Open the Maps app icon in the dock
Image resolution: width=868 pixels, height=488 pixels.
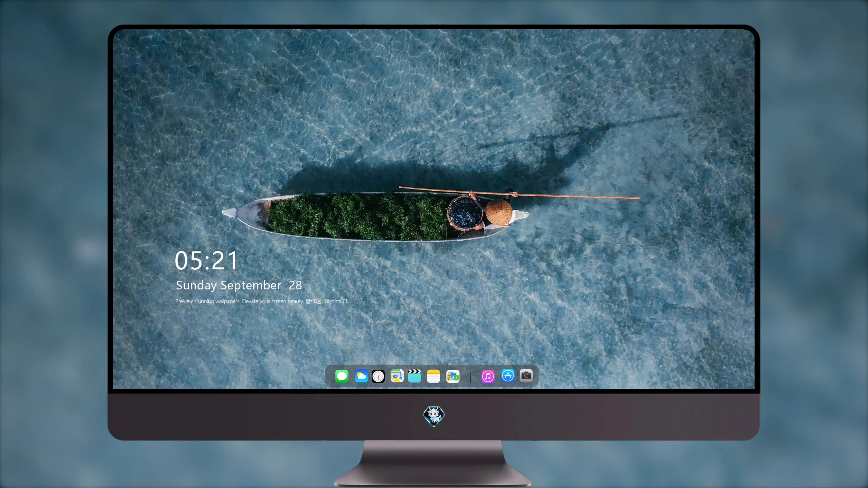point(397,376)
